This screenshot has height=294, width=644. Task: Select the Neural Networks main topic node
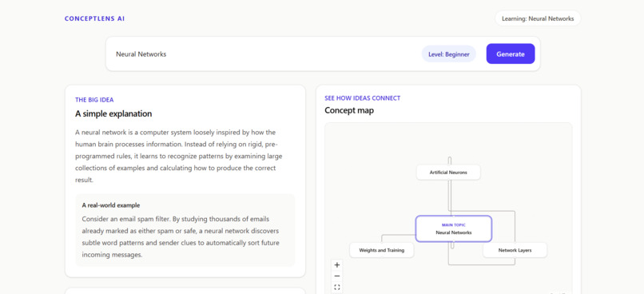[x=453, y=228]
